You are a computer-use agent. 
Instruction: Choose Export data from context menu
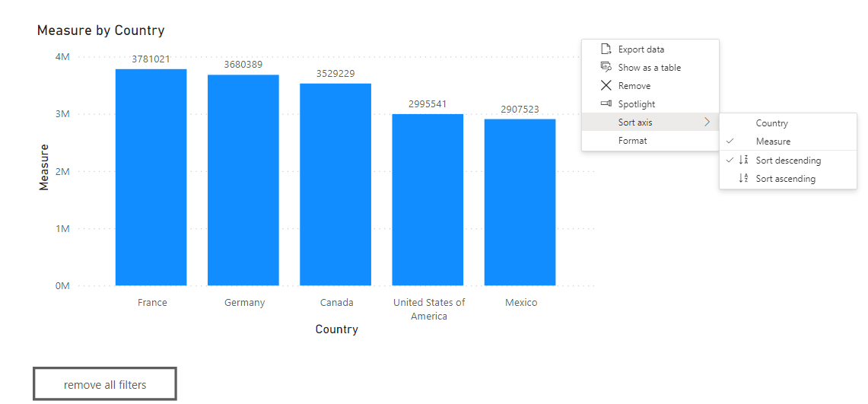[x=650, y=49]
